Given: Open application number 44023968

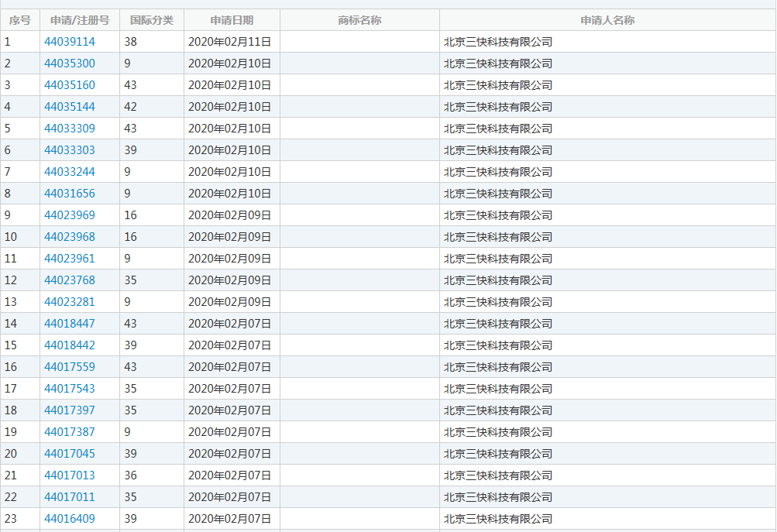Looking at the screenshot, I should (x=70, y=237).
